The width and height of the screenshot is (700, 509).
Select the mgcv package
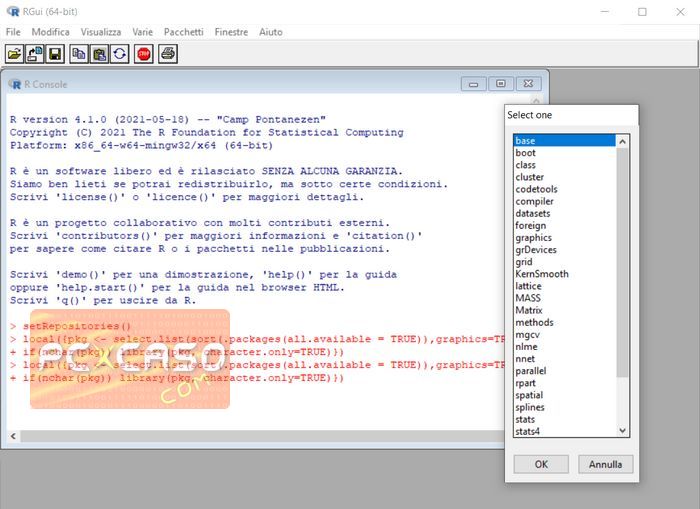coord(564,334)
